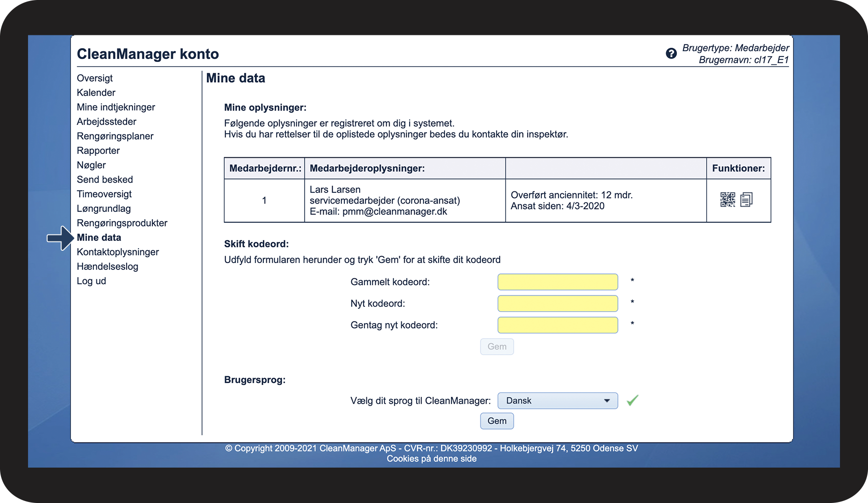Viewport: 868px width, 503px height.
Task: Open the Oversigt menu item
Action: click(x=95, y=78)
